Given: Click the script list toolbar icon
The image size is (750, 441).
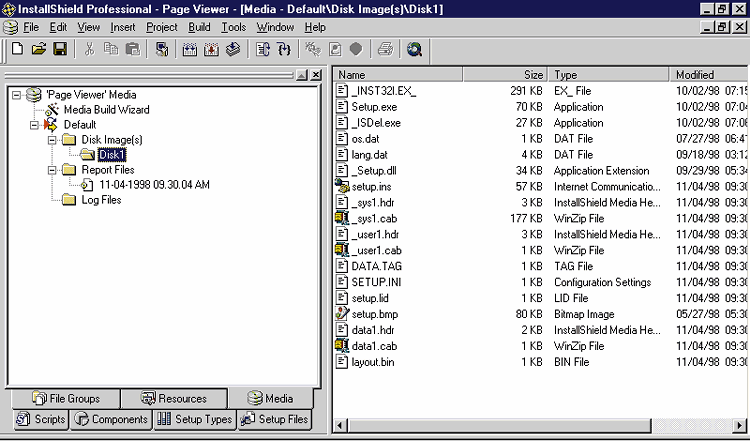Looking at the screenshot, I should [263, 49].
